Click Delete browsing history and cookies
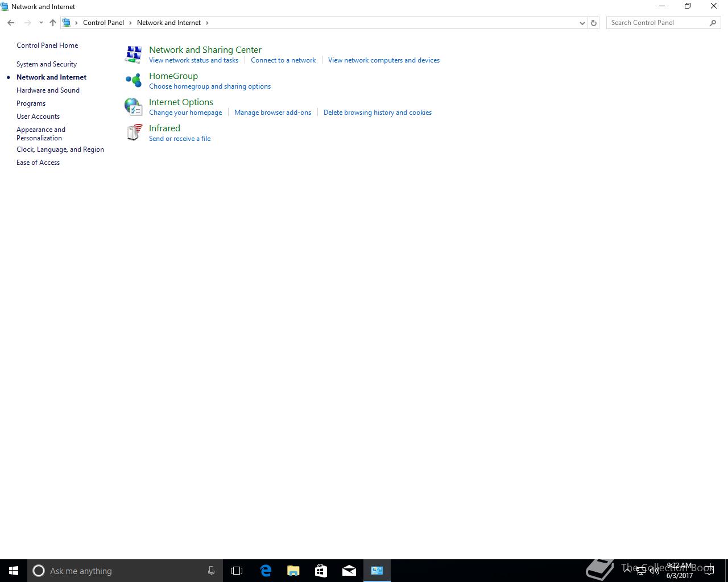728x582 pixels. coord(378,113)
